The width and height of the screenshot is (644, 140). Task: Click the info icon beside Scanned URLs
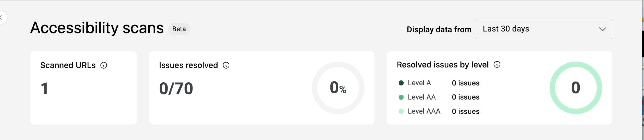[x=104, y=66]
